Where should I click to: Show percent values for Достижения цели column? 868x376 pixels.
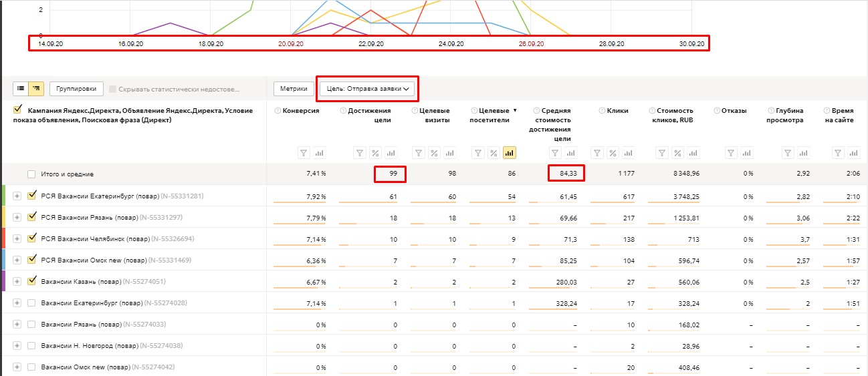(376, 153)
